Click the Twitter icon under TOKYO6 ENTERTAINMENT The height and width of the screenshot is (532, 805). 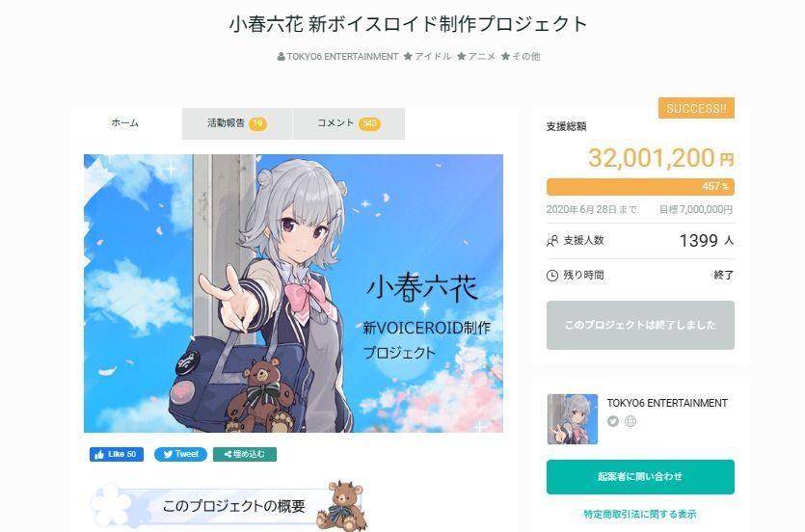click(x=612, y=421)
